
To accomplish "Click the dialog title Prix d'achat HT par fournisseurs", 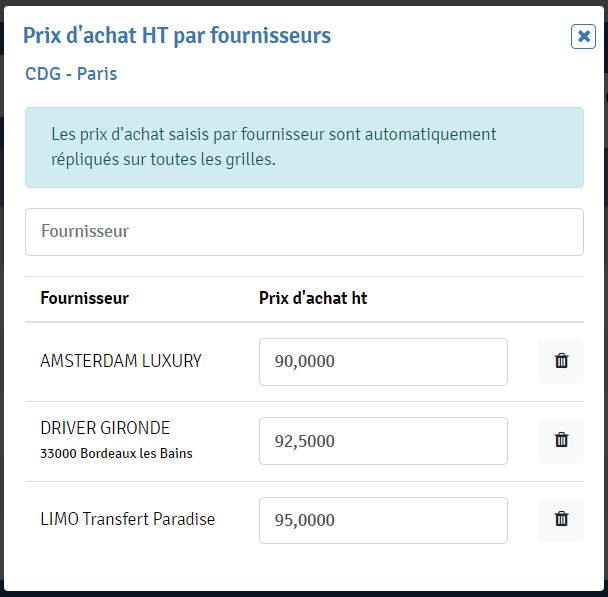I will click(177, 37).
